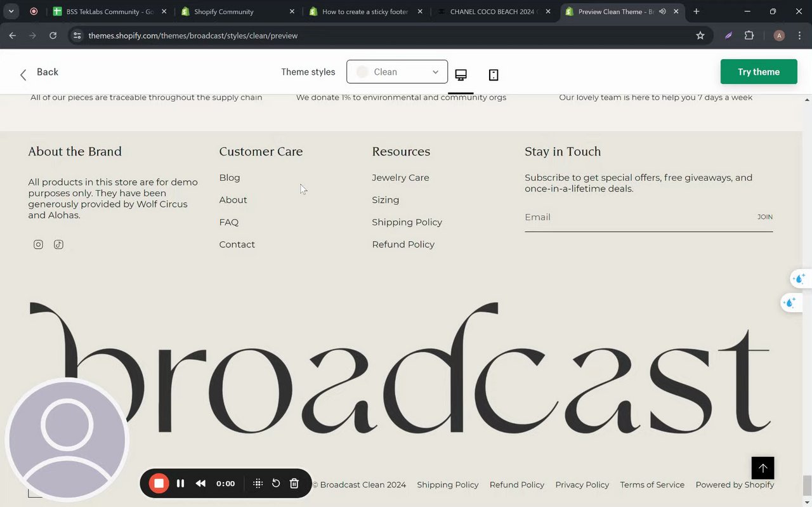The height and width of the screenshot is (507, 812).
Task: Click the page vertical scrollbar thumb
Action: coord(807,485)
